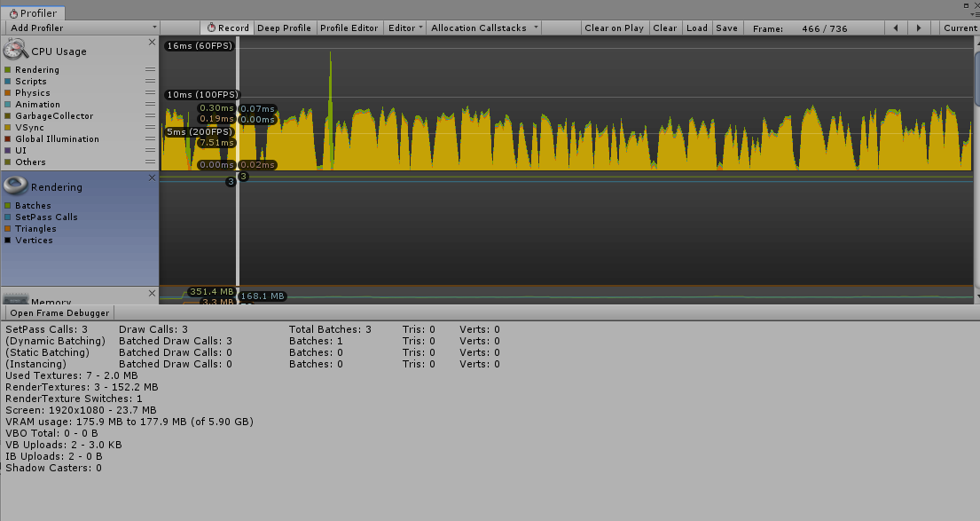This screenshot has height=521, width=980.
Task: Click the Shadow Casters: 0 line
Action: point(53,468)
